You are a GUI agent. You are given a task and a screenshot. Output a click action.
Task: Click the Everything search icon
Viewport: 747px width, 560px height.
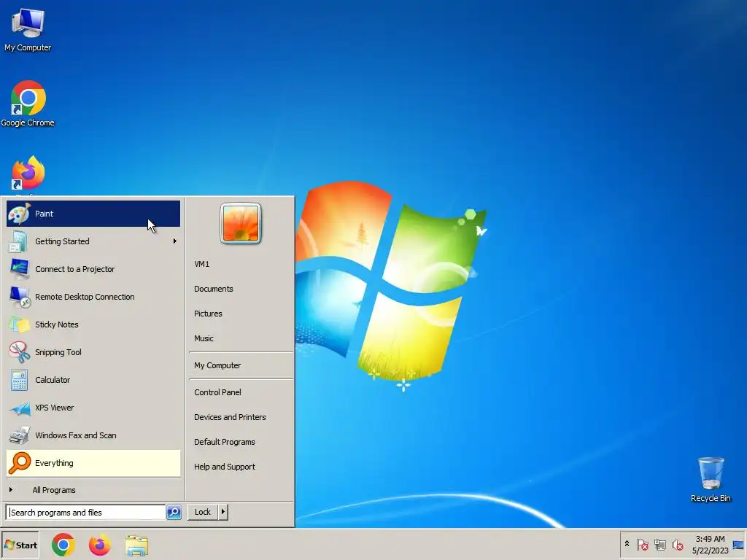tap(20, 463)
